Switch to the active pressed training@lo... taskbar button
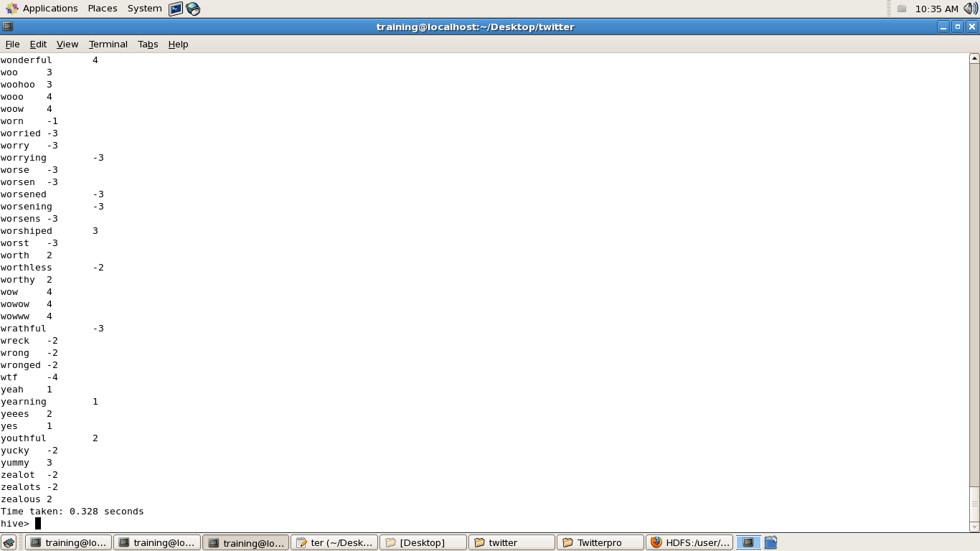 click(x=245, y=543)
